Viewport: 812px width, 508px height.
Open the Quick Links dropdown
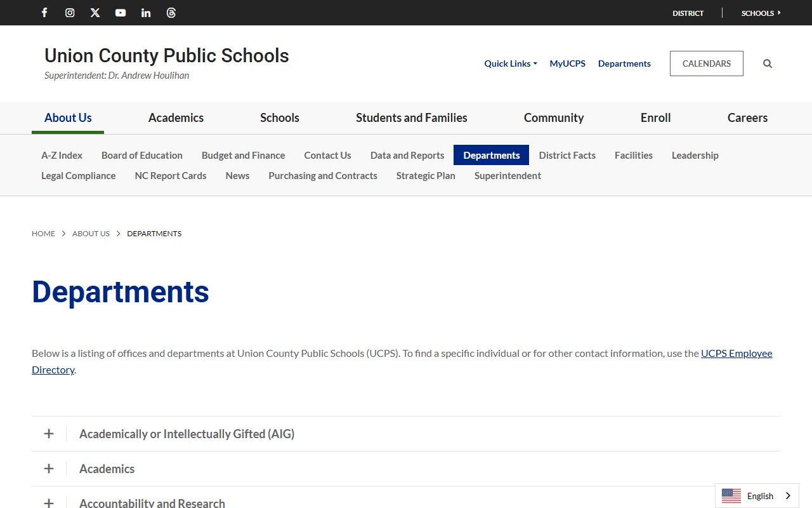pos(511,63)
